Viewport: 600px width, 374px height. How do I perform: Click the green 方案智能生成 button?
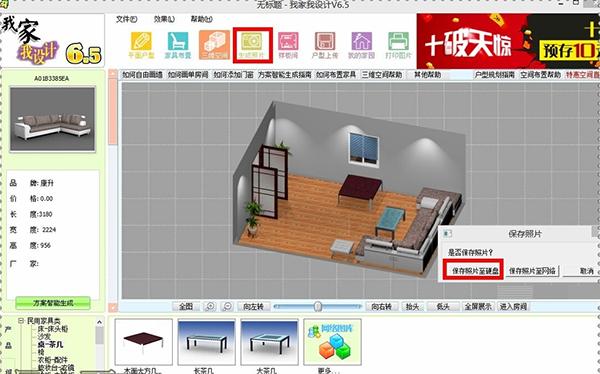pyautogui.click(x=53, y=303)
